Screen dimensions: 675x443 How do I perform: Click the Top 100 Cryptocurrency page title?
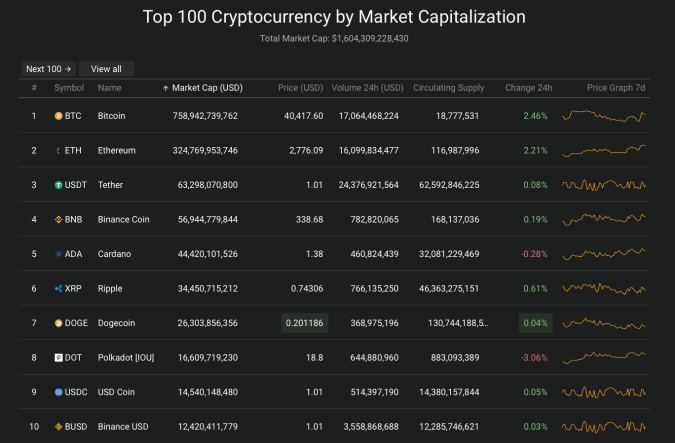click(334, 17)
